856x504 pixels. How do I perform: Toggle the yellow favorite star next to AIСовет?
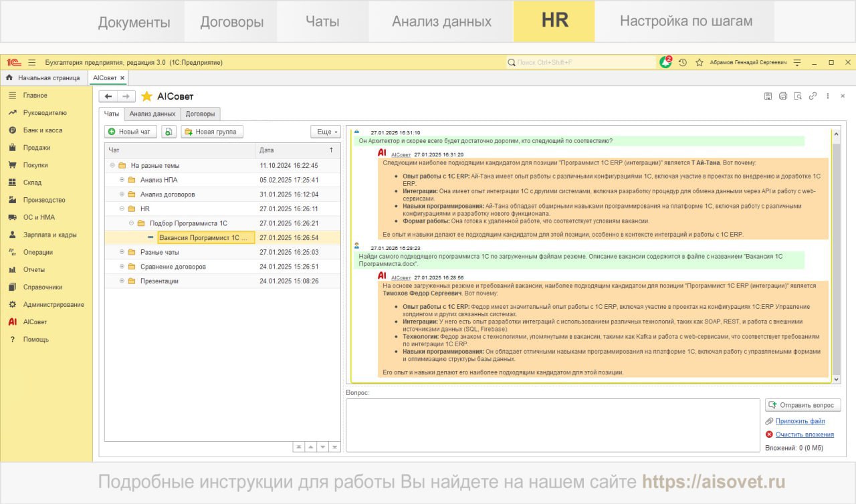click(x=147, y=96)
